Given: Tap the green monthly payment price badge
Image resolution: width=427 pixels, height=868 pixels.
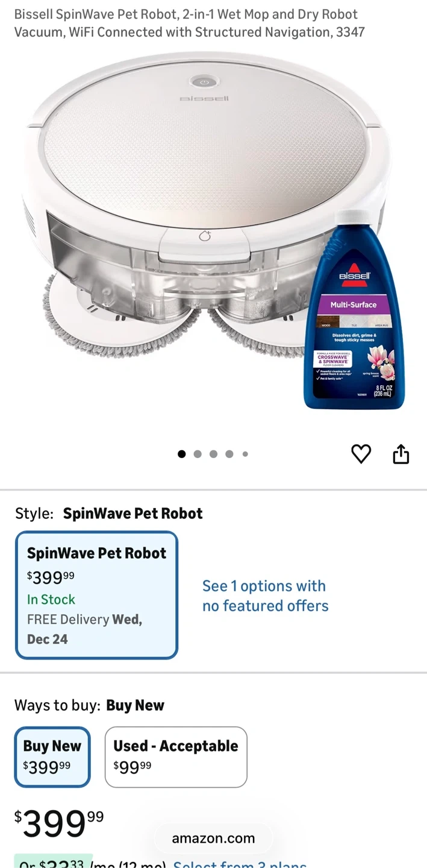Looking at the screenshot, I should click(x=54, y=862).
